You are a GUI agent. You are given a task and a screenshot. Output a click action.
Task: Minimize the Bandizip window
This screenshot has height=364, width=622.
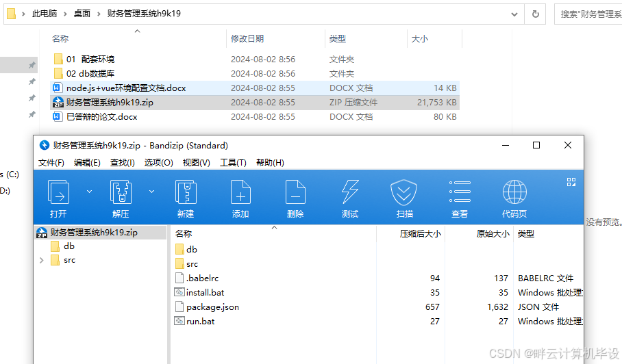coord(506,145)
